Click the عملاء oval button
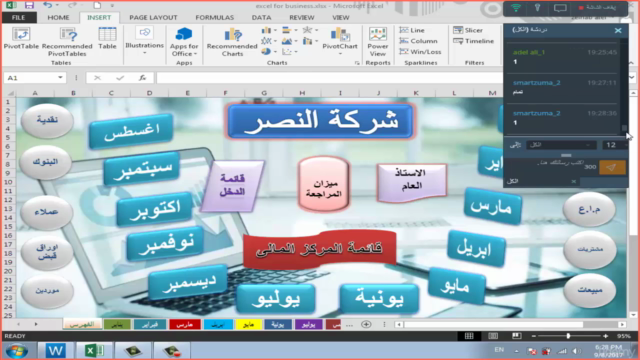Viewport: 640px width, 360px height. pos(46,212)
